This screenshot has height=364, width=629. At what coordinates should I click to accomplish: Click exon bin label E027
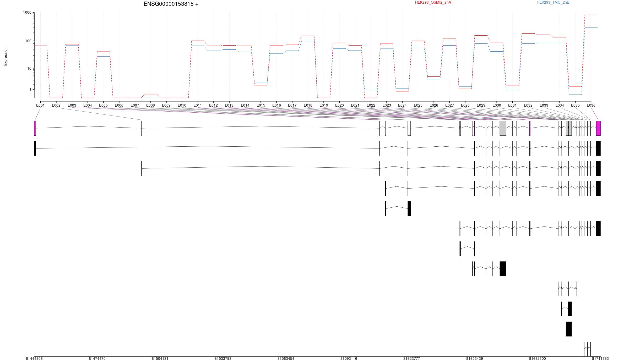(x=449, y=105)
